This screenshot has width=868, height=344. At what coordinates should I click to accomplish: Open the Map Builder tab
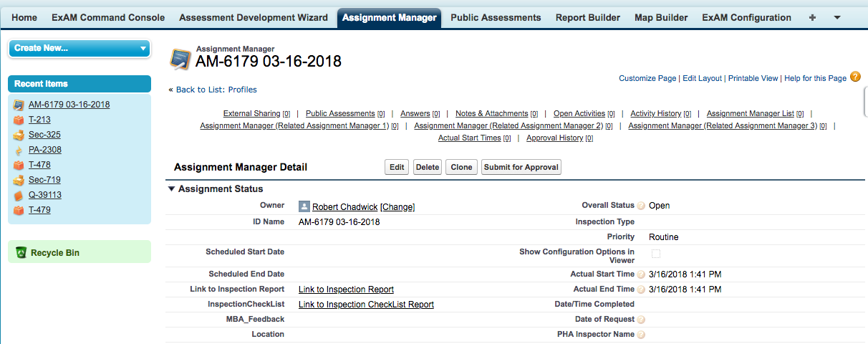click(660, 17)
